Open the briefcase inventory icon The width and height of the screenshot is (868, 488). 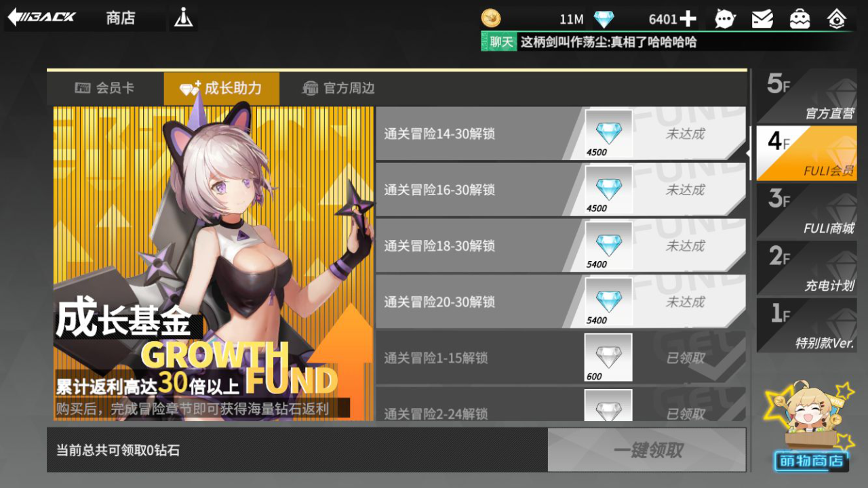[x=800, y=19]
